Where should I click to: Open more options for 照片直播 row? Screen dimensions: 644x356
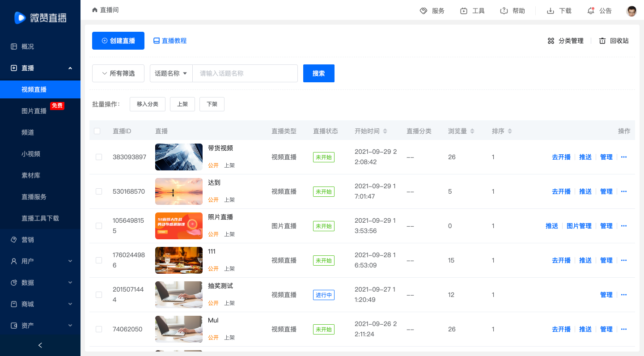[624, 226]
